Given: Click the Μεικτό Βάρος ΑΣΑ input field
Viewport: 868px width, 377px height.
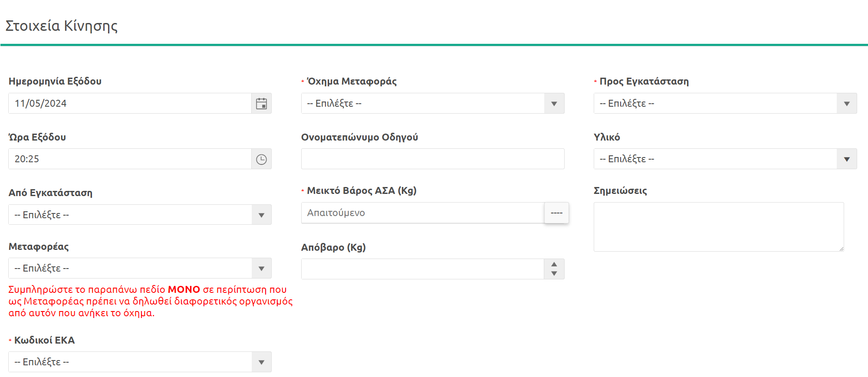Looking at the screenshot, I should click(x=422, y=213).
